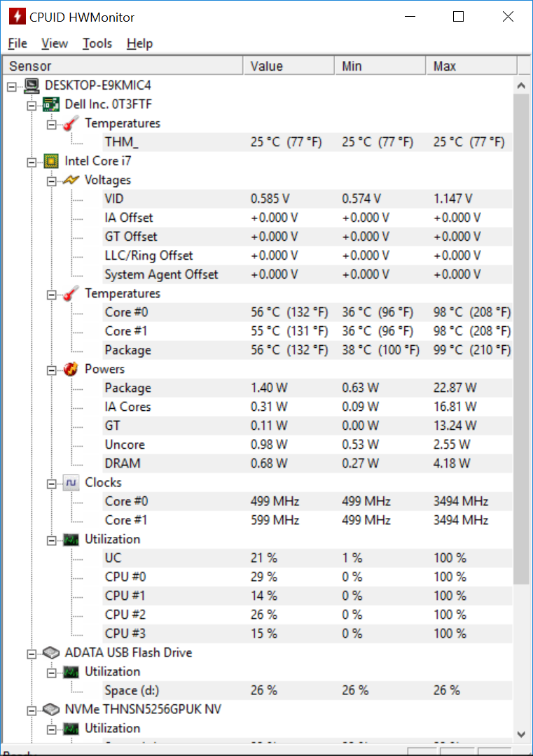Click the Voltages lightning icon
This screenshot has width=533, height=756.
71,181
